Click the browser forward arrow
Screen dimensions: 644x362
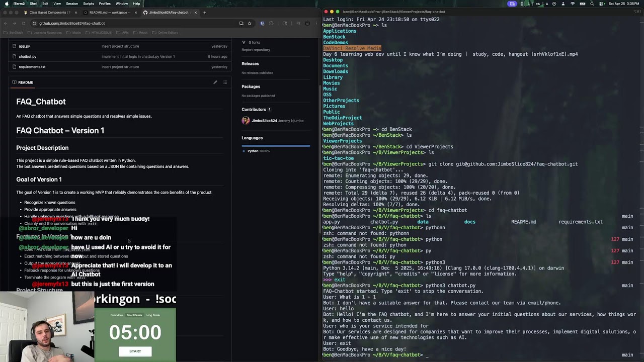[14, 23]
